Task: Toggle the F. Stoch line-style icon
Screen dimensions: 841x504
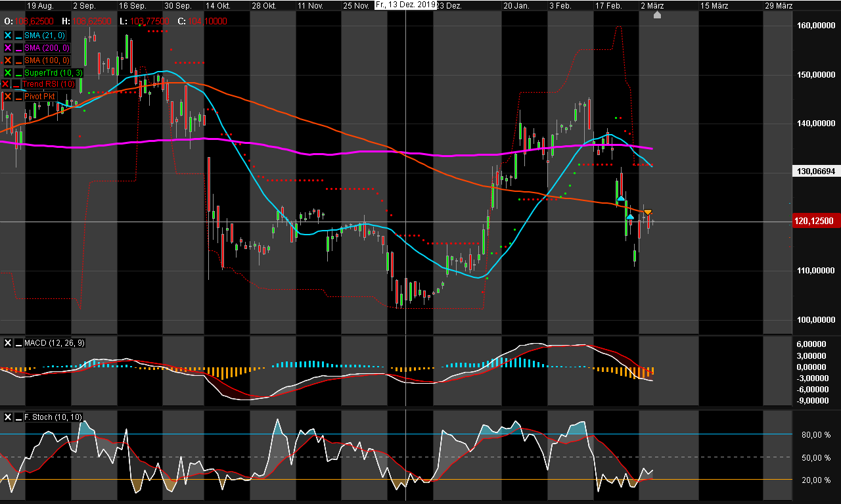Action: [18, 417]
